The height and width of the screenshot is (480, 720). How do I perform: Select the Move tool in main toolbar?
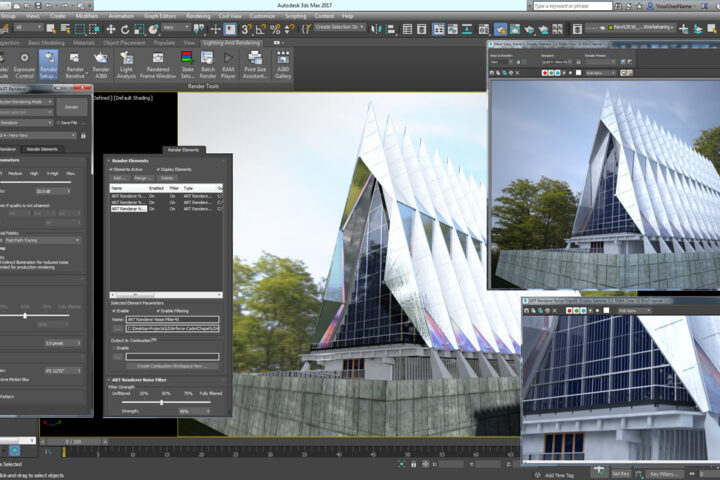[x=111, y=29]
